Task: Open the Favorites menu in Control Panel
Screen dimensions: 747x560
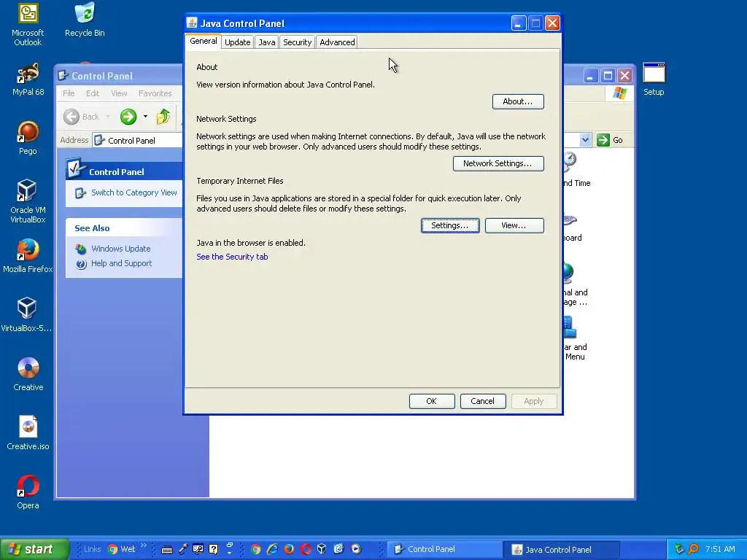Action: pos(155,93)
